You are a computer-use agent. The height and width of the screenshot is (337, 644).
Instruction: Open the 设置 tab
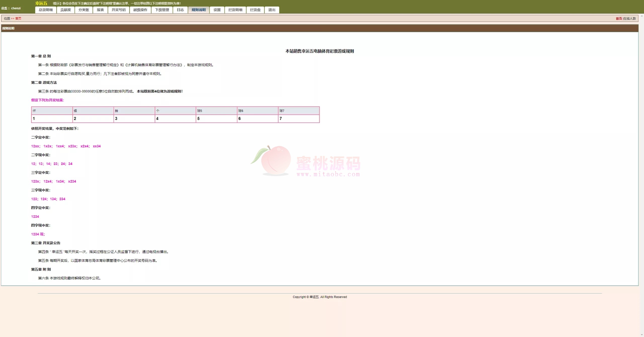[x=217, y=10]
